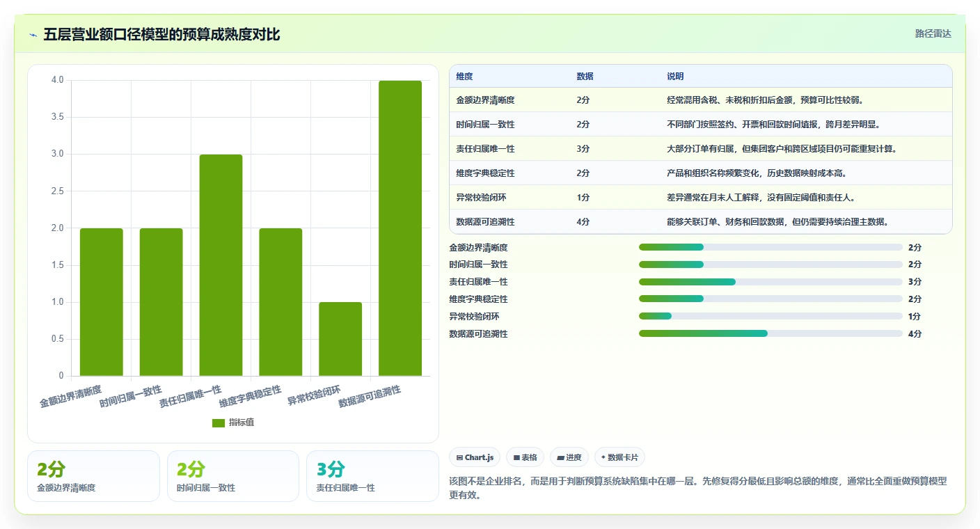The width and height of the screenshot is (980, 529).
Task: Click the 金额边界清晰度 progress bar
Action: (770, 247)
